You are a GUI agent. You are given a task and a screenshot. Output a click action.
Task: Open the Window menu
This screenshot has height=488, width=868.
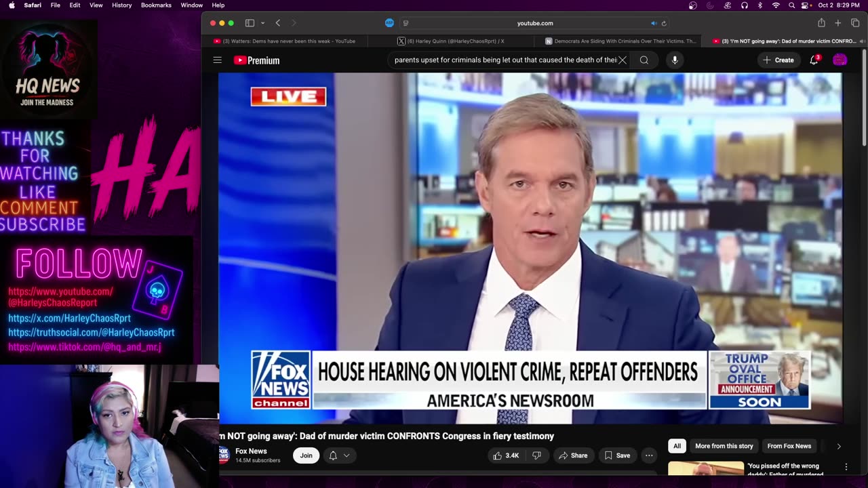tap(192, 5)
